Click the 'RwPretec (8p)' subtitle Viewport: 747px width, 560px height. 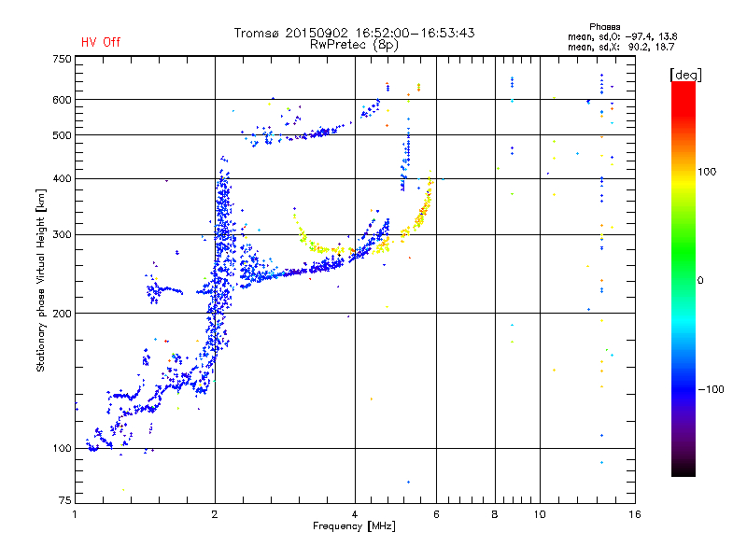(x=354, y=45)
